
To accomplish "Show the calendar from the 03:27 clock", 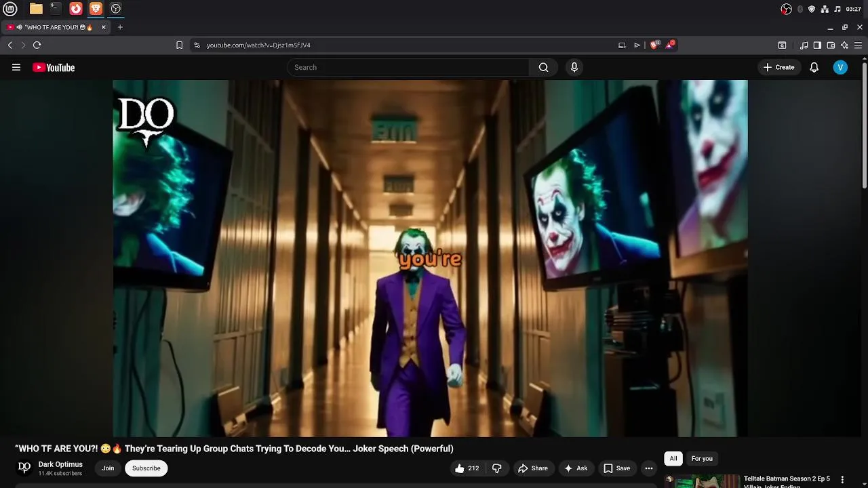I will (854, 9).
